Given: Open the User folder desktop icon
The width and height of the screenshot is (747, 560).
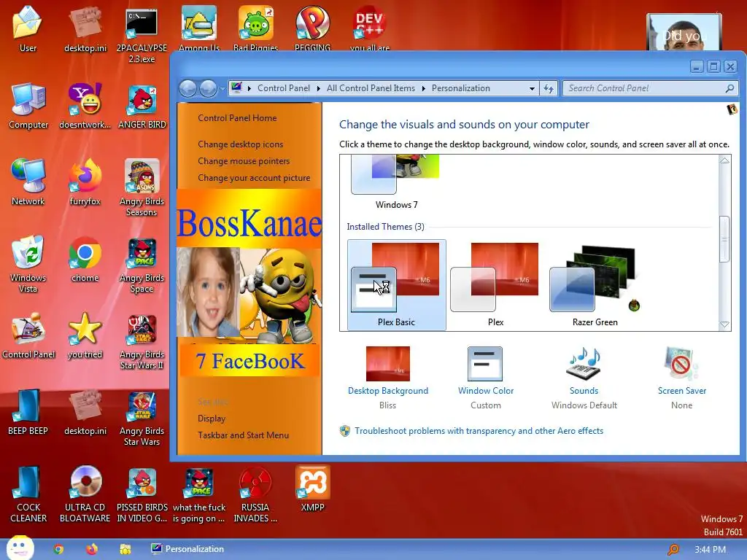Looking at the screenshot, I should (28, 28).
